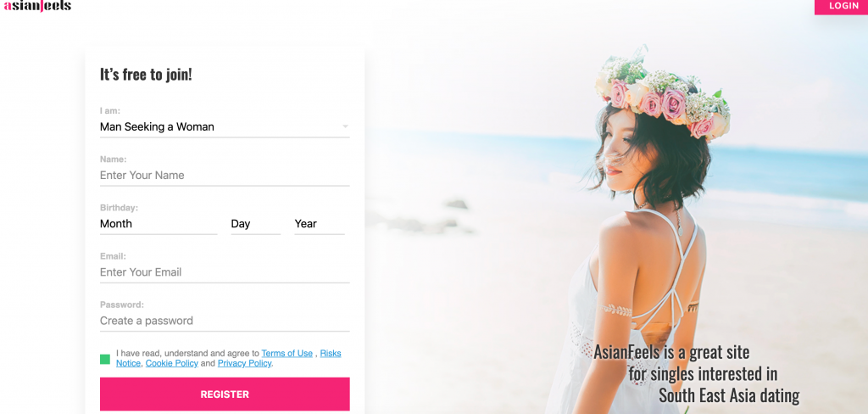Click the LOGIN button
This screenshot has height=414, width=868.
(842, 7)
